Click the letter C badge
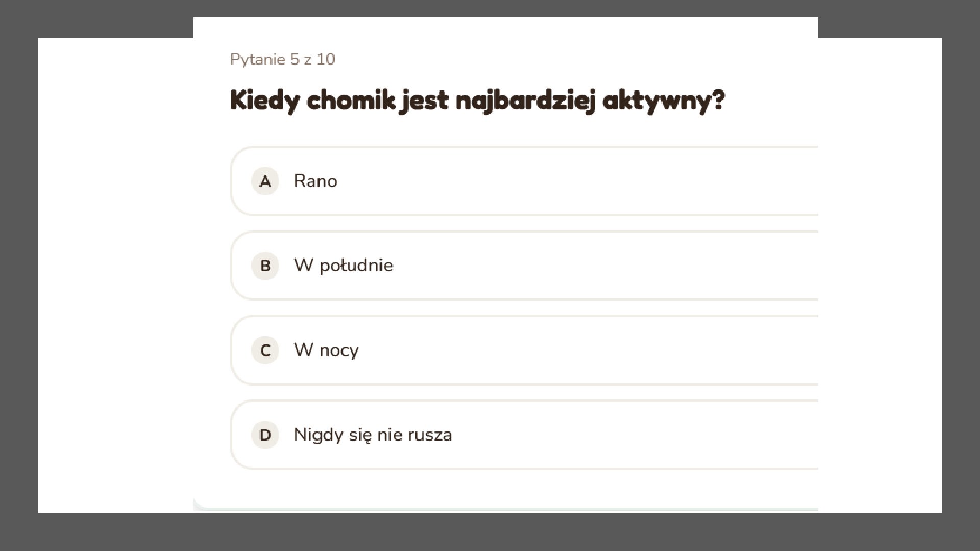This screenshot has width=980, height=551. pos(265,350)
